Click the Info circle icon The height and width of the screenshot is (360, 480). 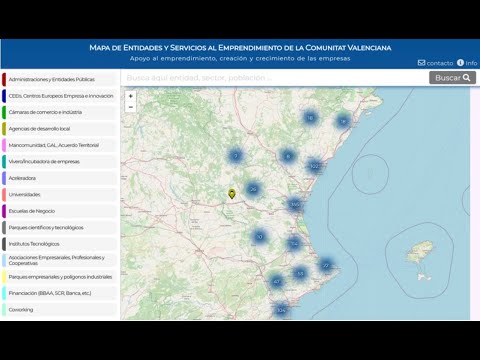460,62
